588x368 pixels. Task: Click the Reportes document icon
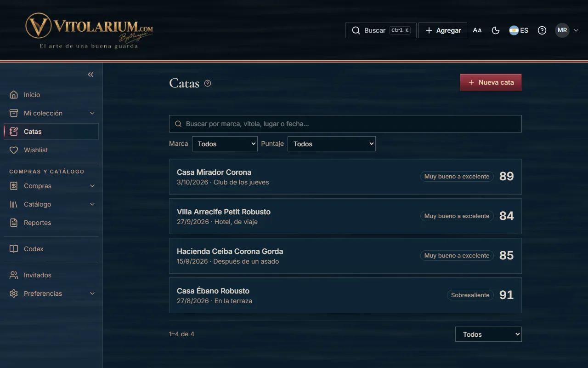[14, 223]
